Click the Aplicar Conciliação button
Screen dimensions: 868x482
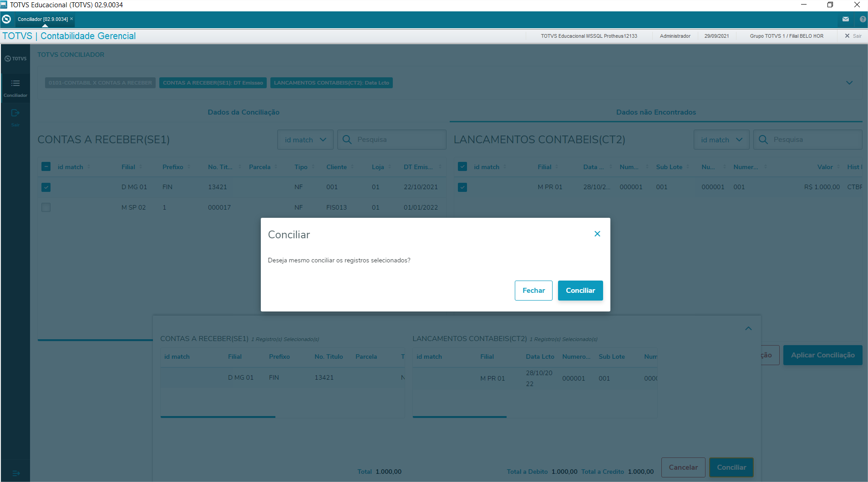click(823, 355)
